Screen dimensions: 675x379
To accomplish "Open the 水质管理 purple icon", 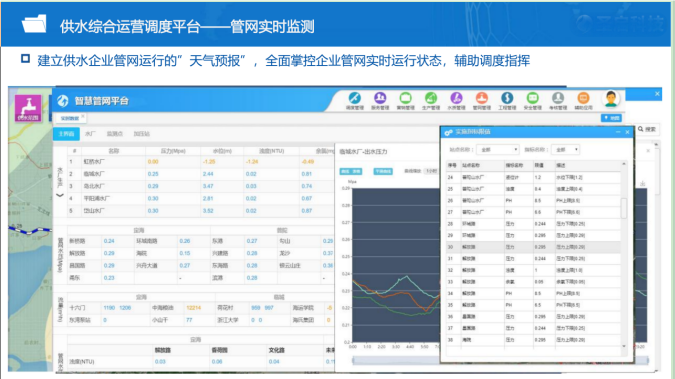I will [x=456, y=99].
